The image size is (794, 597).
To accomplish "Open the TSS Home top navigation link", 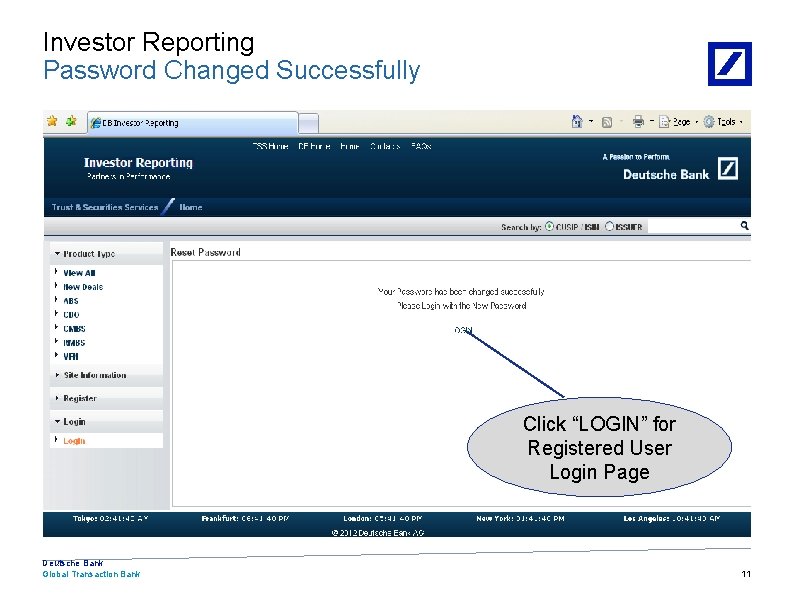I will 270,146.
